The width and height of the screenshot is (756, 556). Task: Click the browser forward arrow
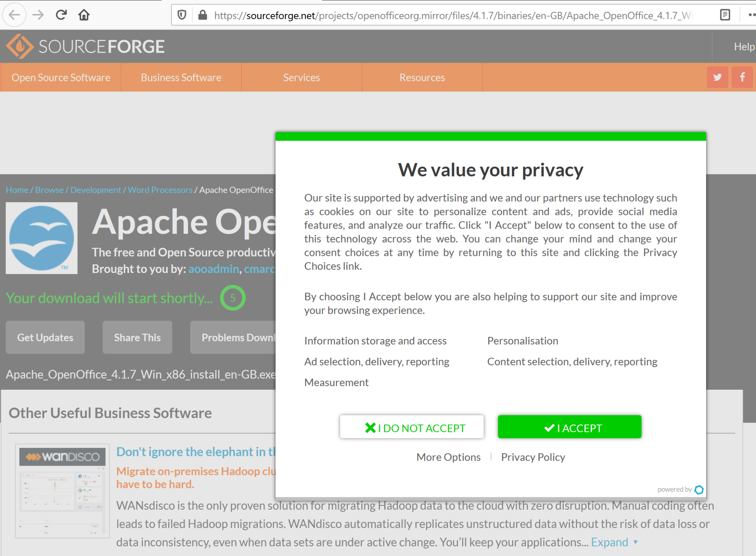point(38,15)
